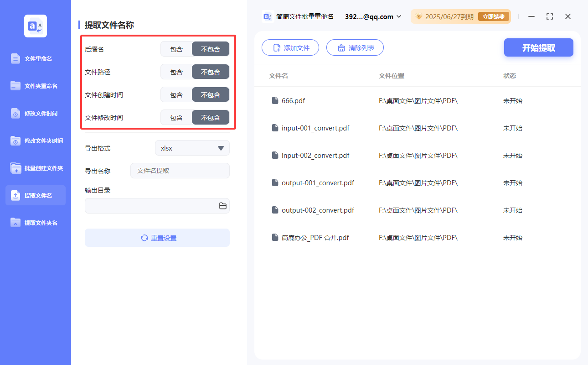Click 开始提取 to start extraction
Screen dimensions: 588x365
click(538, 47)
